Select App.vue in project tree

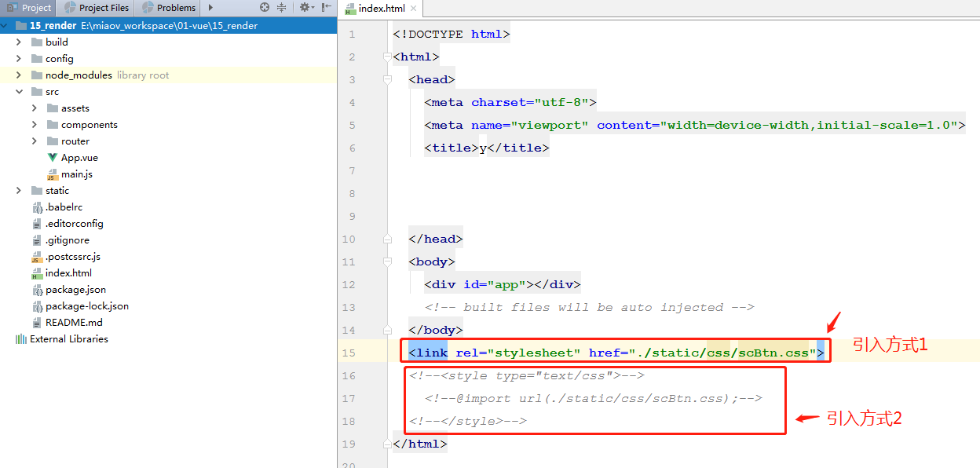(79, 157)
